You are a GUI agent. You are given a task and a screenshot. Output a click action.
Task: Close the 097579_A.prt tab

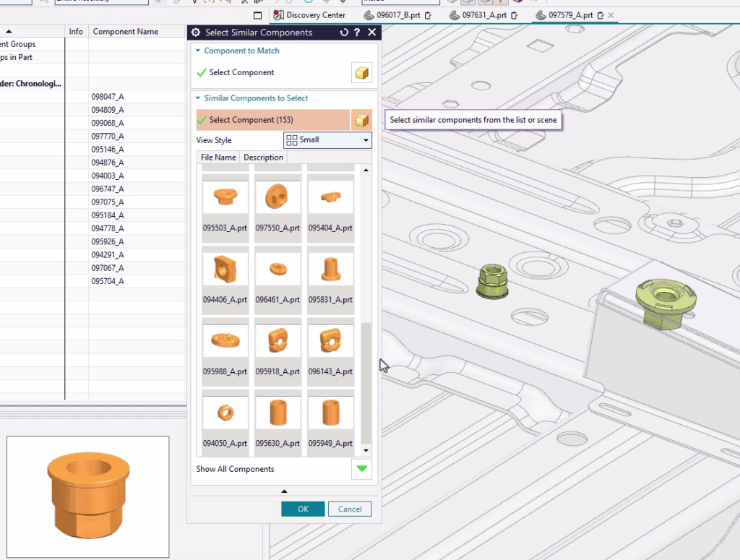pos(611,15)
